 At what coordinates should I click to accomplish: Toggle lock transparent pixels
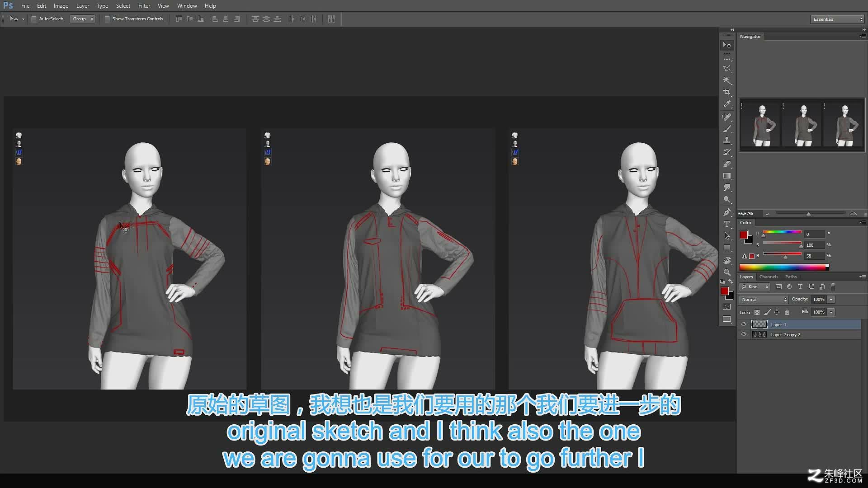coord(757,312)
